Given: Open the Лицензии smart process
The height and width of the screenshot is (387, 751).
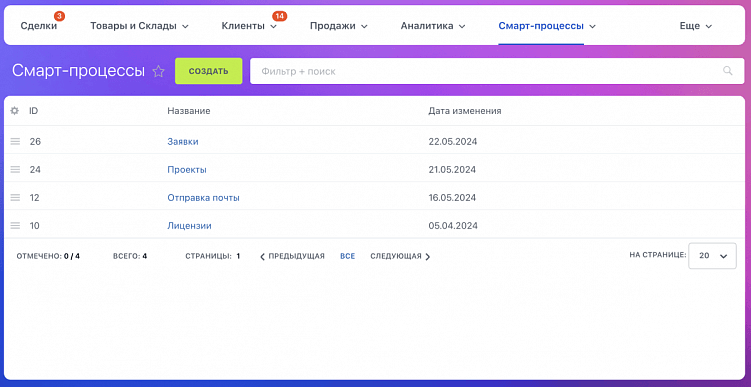Looking at the screenshot, I should tap(189, 226).
